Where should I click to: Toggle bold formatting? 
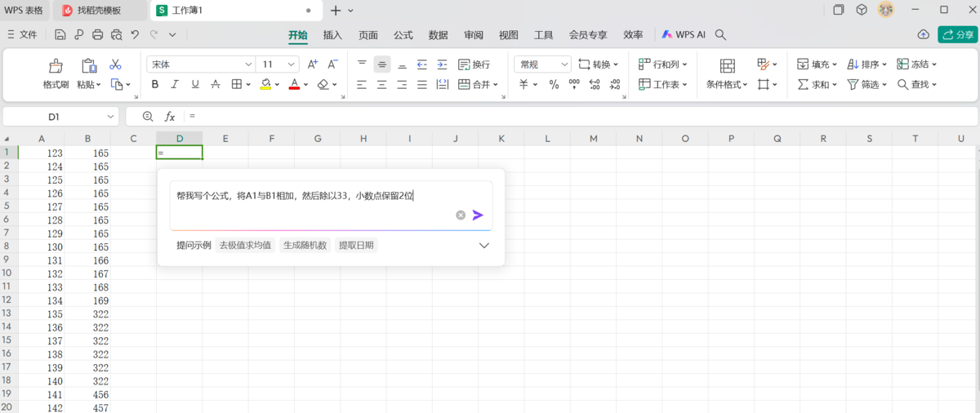154,84
